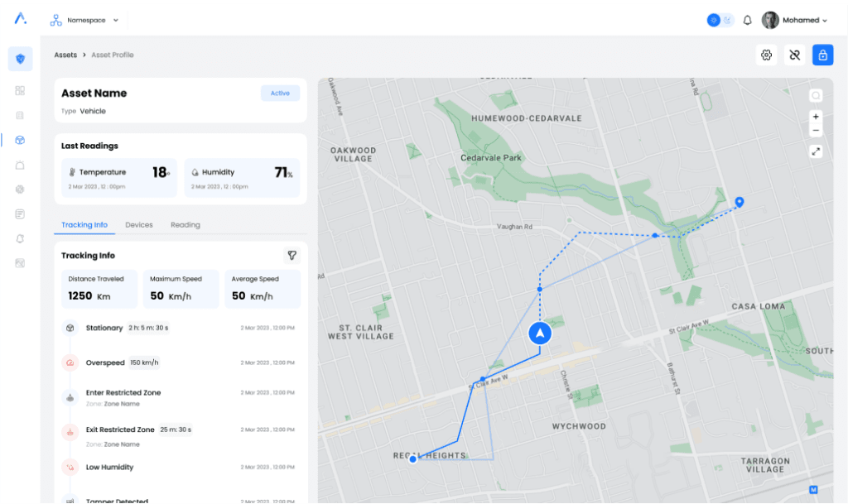The height and width of the screenshot is (504, 848).
Task: Switch to the Devices tab
Action: pyautogui.click(x=138, y=225)
